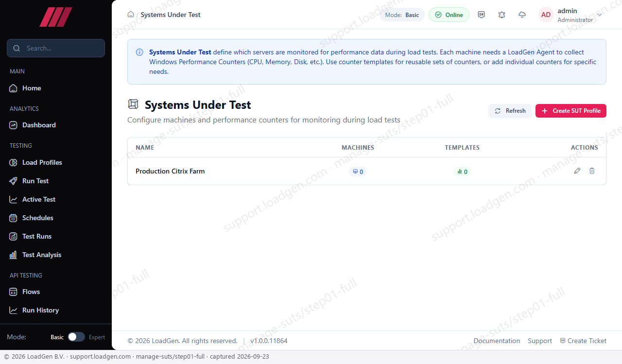Click the LoadGen logo in the sidebar

(56, 17)
